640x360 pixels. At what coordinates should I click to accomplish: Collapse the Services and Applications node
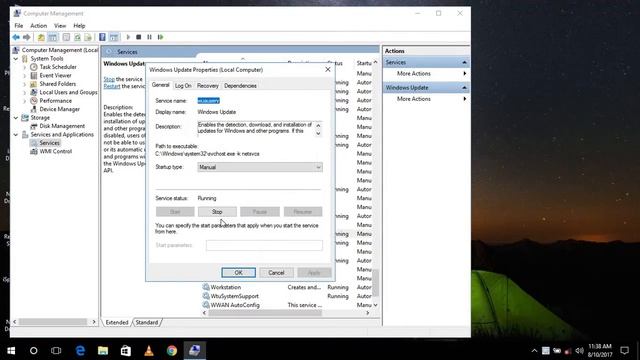click(16, 135)
